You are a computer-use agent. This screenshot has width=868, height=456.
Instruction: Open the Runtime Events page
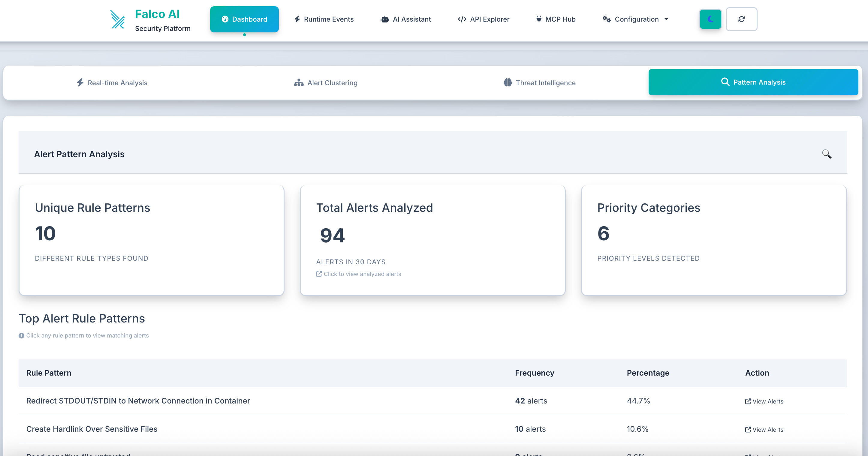pos(324,19)
